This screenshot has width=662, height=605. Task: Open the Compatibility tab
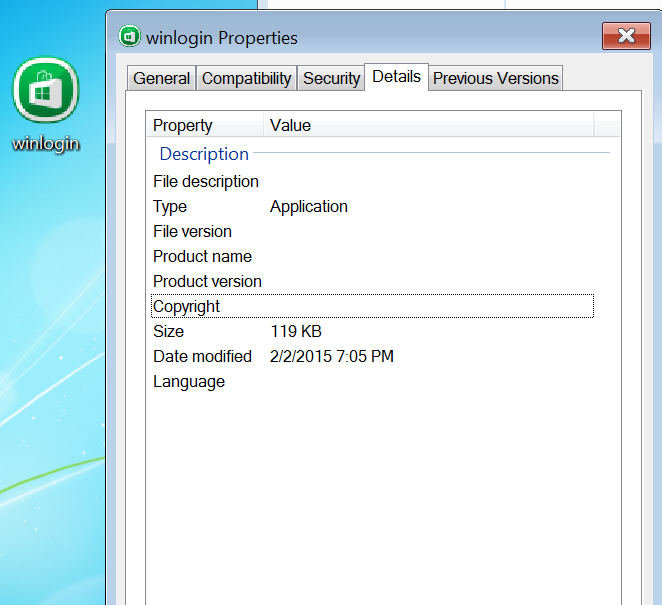pos(247,78)
